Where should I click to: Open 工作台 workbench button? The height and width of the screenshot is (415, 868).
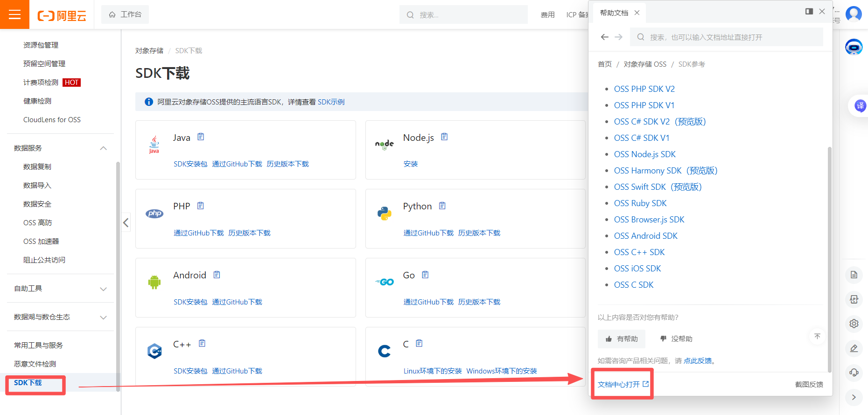[125, 14]
